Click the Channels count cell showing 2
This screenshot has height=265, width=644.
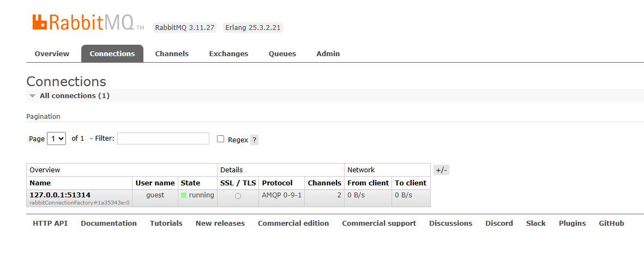click(x=324, y=198)
